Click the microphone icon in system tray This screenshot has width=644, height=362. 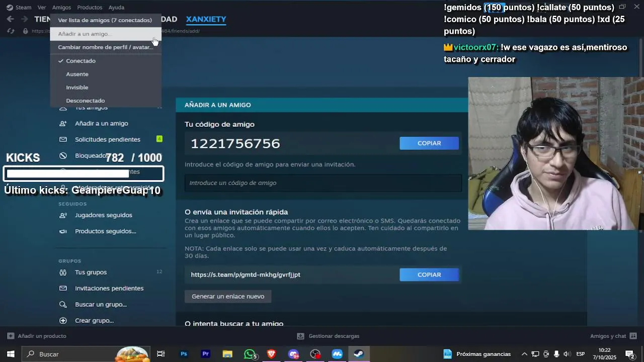pos(556,354)
